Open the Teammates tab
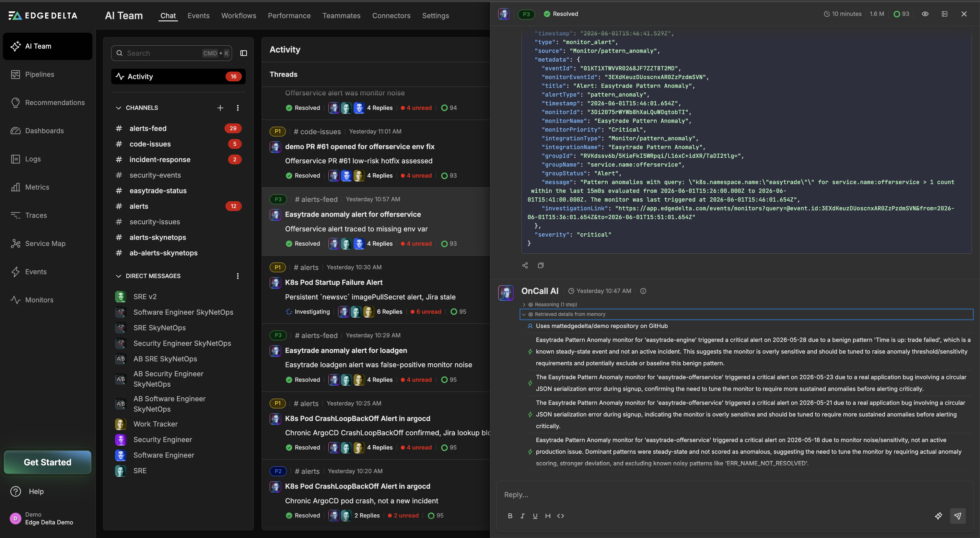This screenshot has height=538, width=980. (341, 16)
